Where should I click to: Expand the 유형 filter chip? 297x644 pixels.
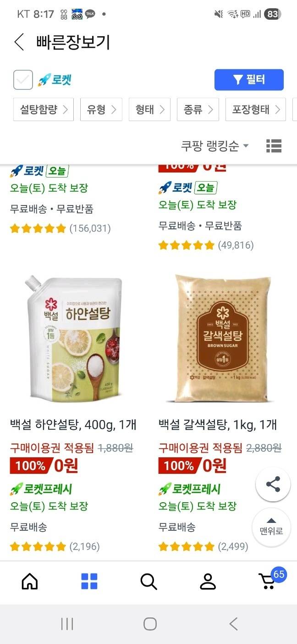tap(101, 109)
